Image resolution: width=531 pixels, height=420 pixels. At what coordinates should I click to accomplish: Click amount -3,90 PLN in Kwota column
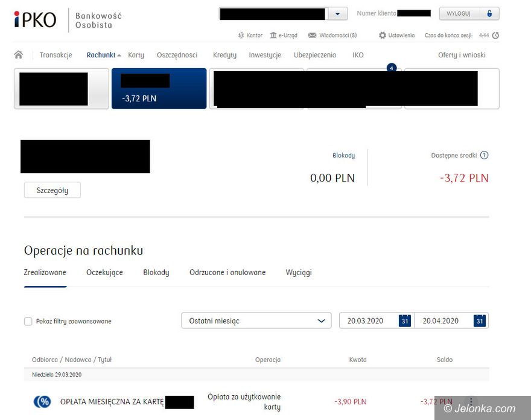(x=351, y=402)
